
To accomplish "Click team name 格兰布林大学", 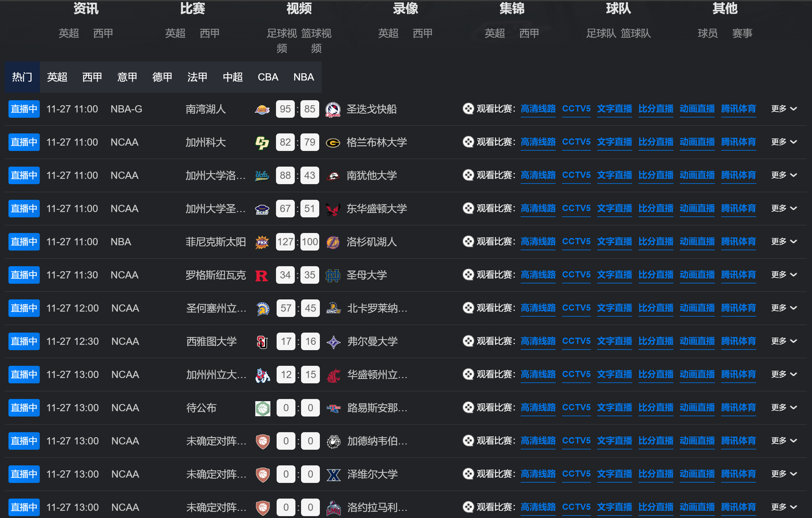I will (x=377, y=142).
